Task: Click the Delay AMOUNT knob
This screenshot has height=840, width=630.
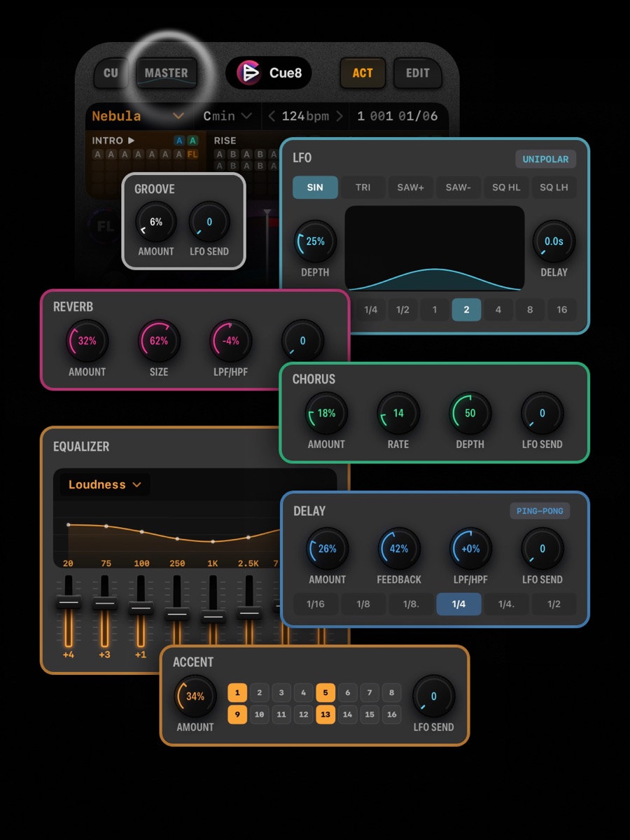Action: pos(328,549)
